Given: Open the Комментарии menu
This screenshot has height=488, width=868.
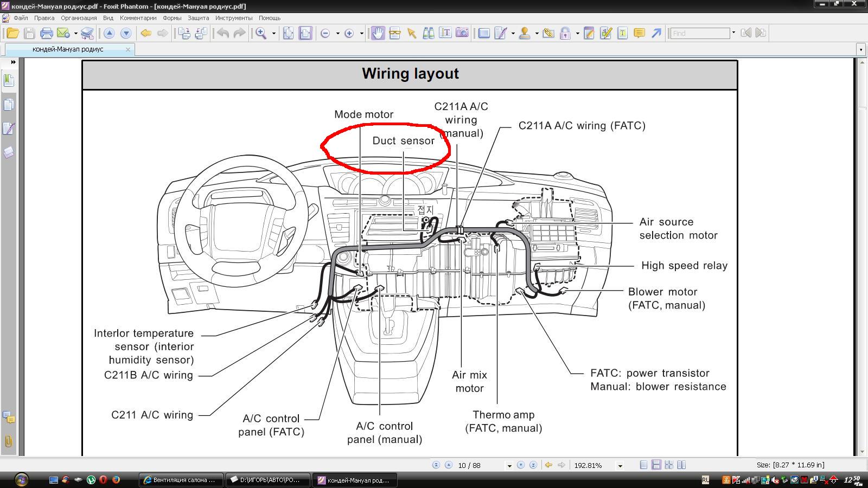Looking at the screenshot, I should click(x=138, y=18).
